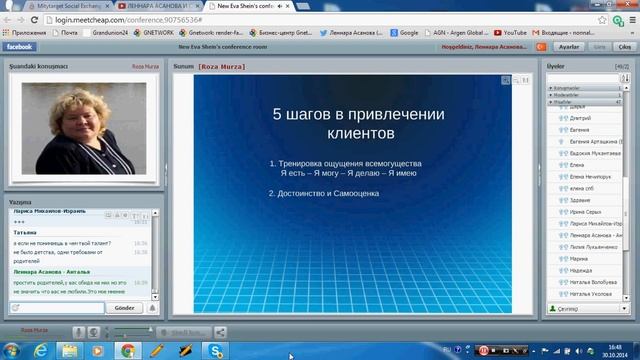Reload page with browser refresh button
This screenshot has height=360, width=640.
pyautogui.click(x=34, y=20)
